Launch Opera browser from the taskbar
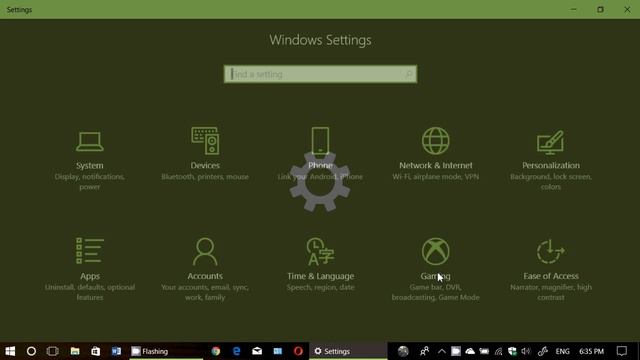 tap(298, 351)
